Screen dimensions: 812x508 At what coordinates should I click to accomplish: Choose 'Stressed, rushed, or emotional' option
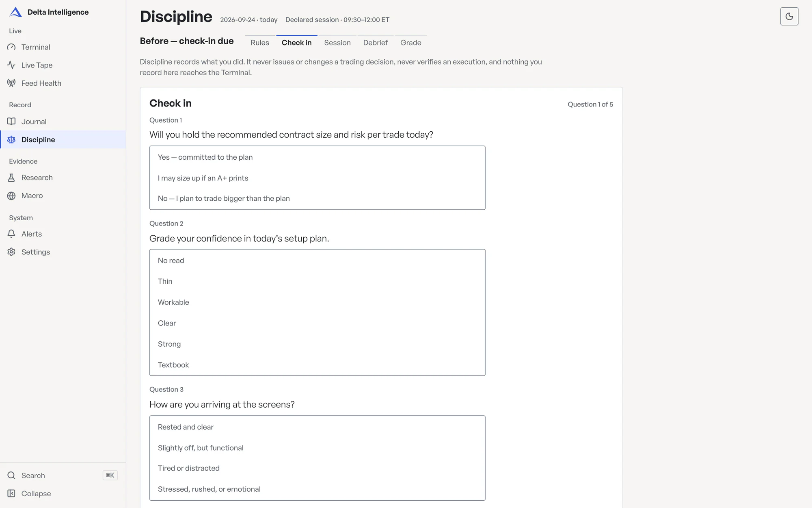pyautogui.click(x=317, y=489)
